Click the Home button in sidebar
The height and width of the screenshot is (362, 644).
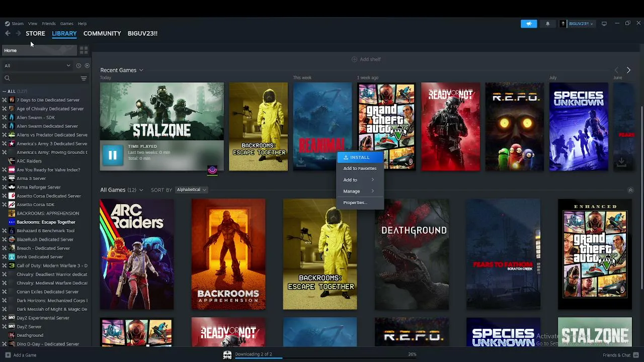coord(39,50)
